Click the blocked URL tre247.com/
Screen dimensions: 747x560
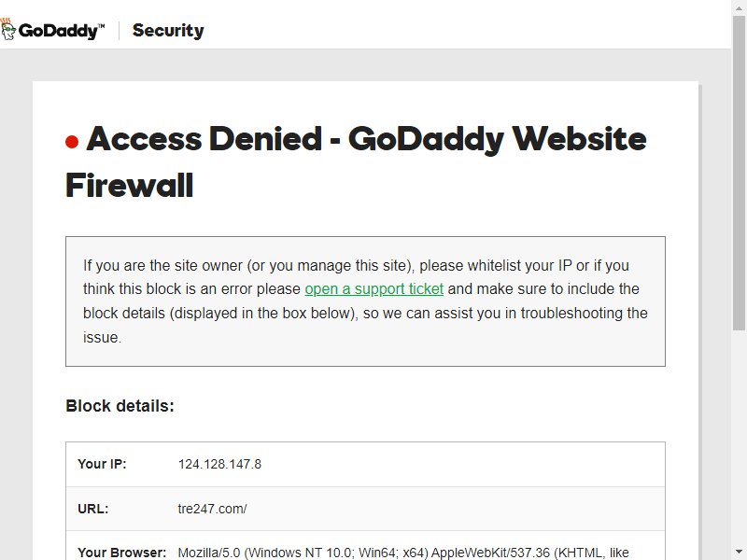212,509
